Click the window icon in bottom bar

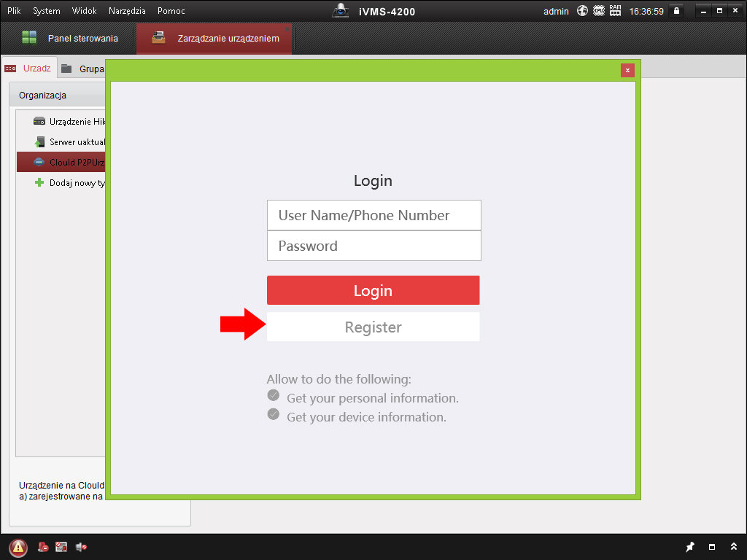[712, 547]
